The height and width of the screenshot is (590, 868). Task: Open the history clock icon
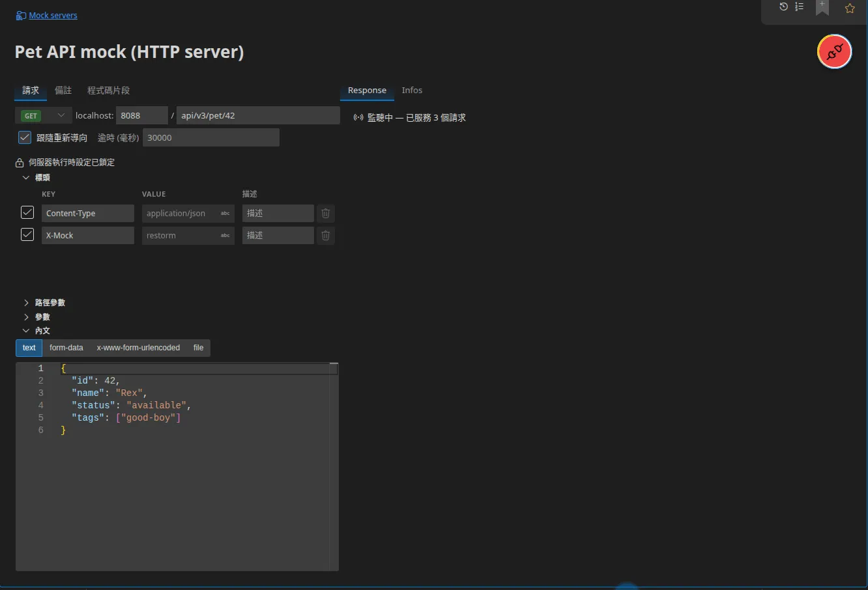[x=783, y=7]
